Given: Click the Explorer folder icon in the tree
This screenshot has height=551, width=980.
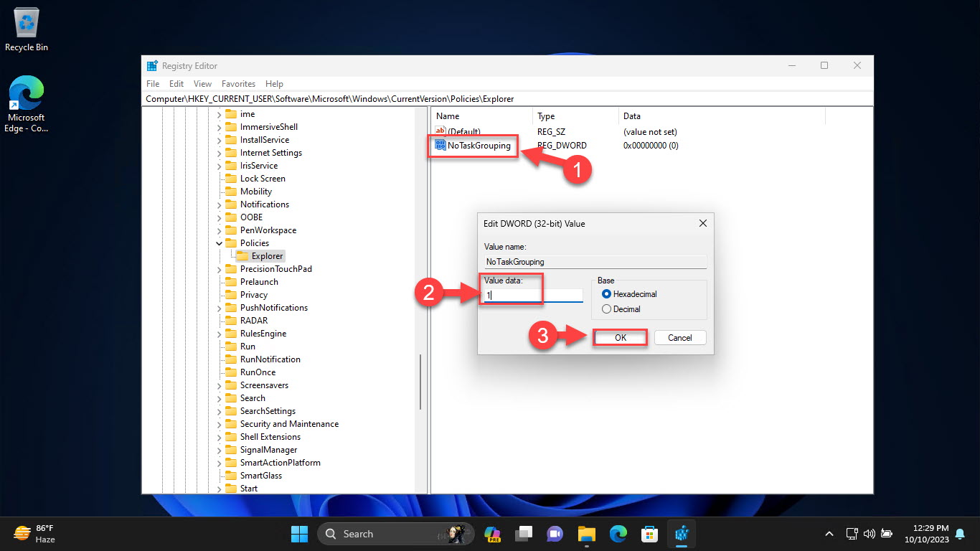Looking at the screenshot, I should [x=242, y=256].
